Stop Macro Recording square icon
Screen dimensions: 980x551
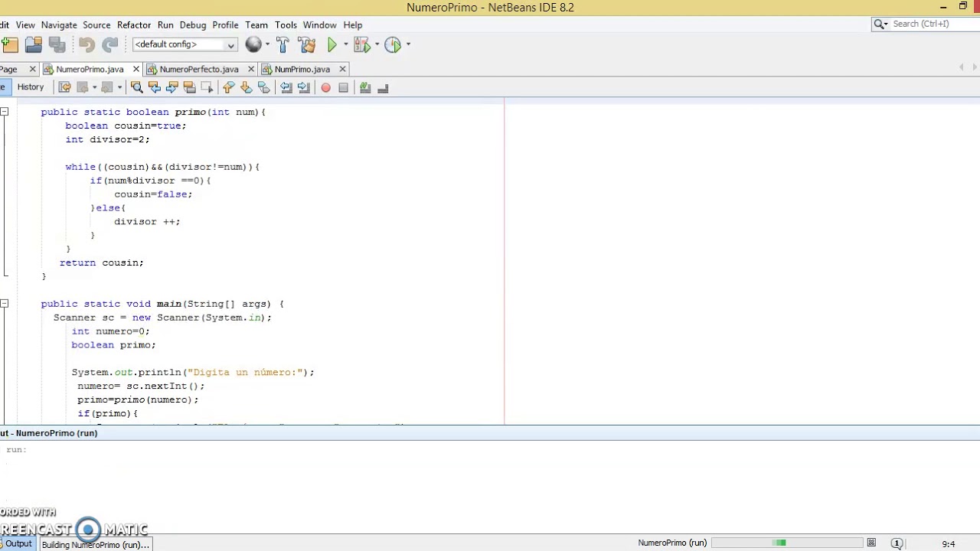343,88
